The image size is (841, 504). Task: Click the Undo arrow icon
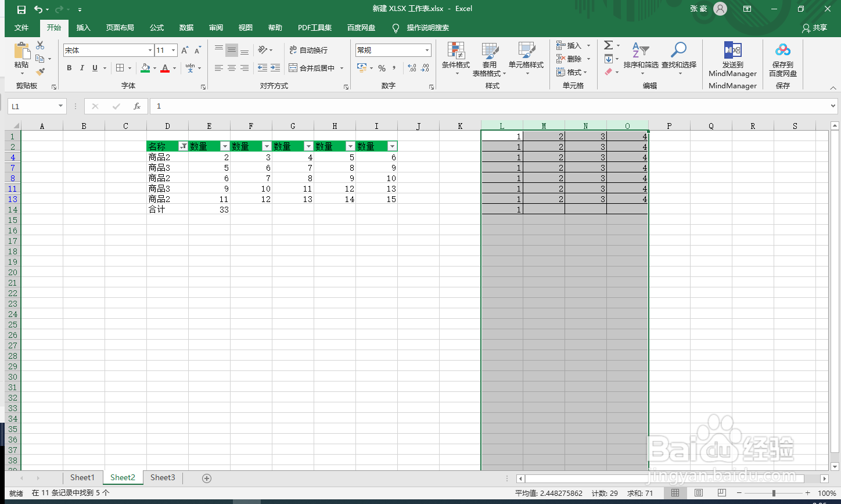point(38,9)
